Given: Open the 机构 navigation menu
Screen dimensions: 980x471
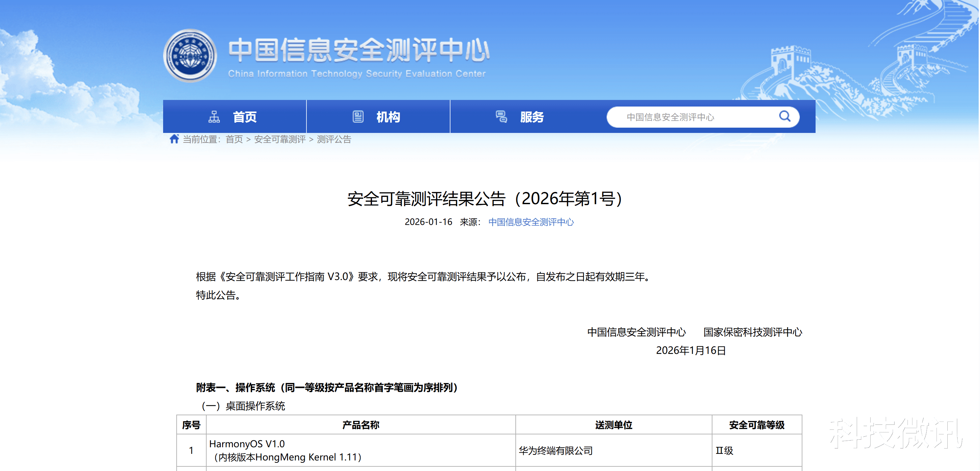Looking at the screenshot, I should (378, 116).
